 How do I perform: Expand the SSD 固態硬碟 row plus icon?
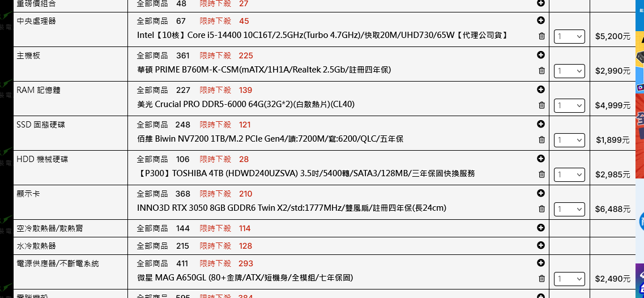click(540, 124)
